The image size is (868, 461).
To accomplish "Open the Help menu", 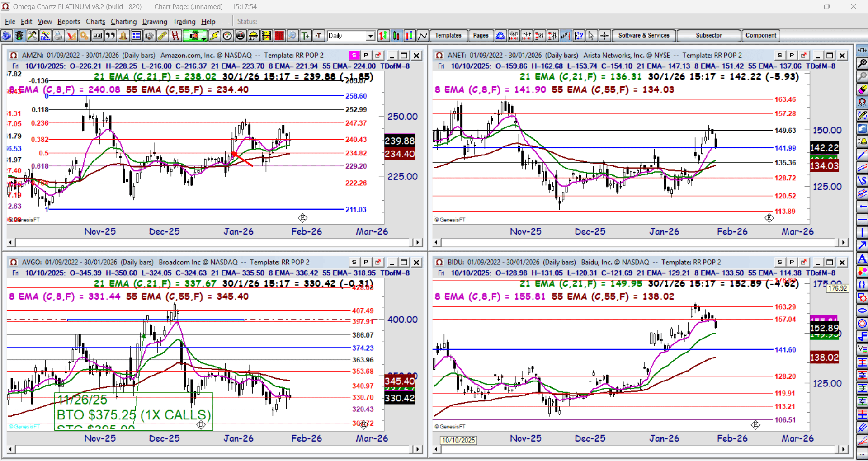I will [x=208, y=21].
